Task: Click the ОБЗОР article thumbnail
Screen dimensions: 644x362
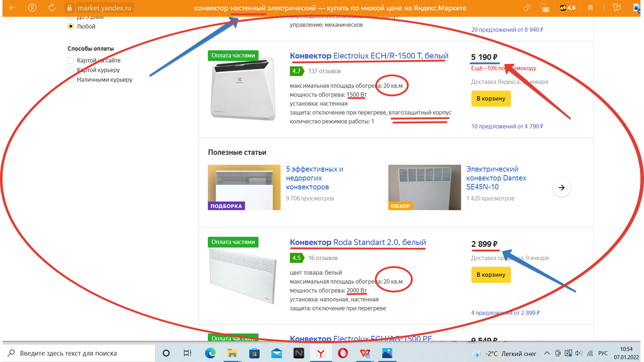Action: pos(425,187)
